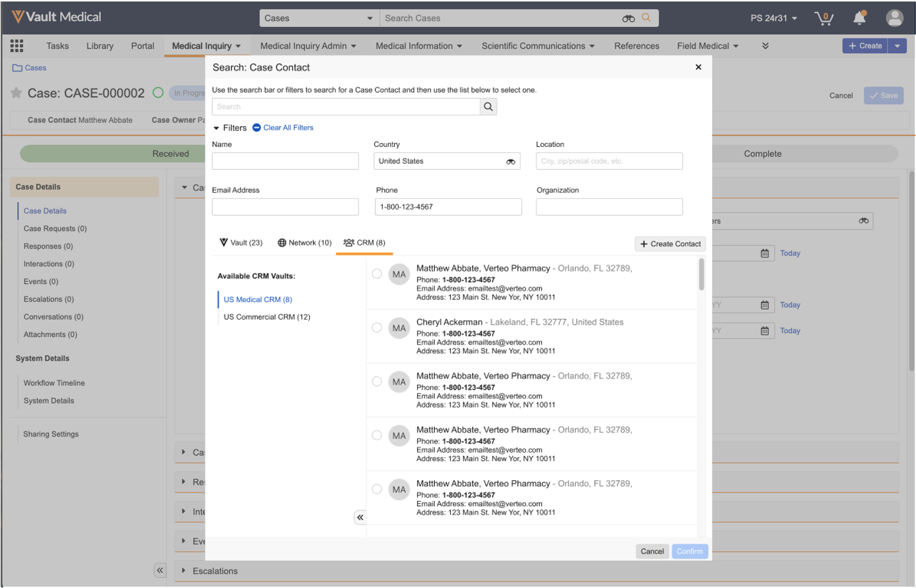Click the MA avatar for Cheryl Ackerman

[399, 328]
